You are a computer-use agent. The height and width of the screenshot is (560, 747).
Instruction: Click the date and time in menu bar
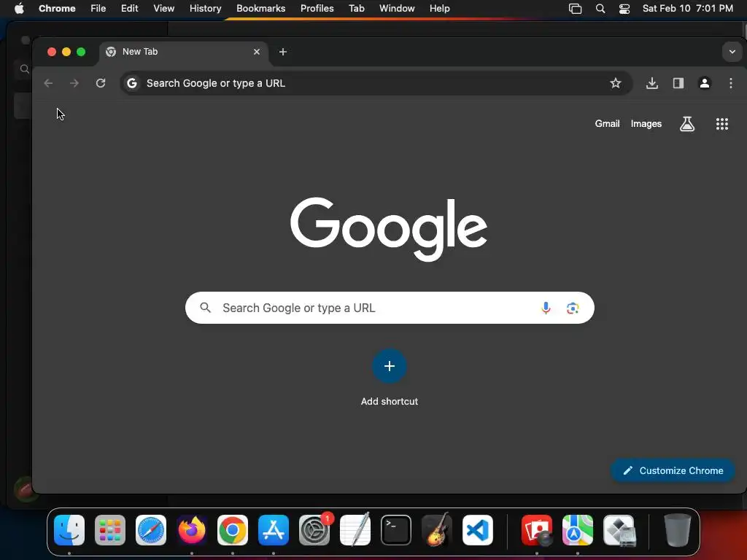point(687,9)
